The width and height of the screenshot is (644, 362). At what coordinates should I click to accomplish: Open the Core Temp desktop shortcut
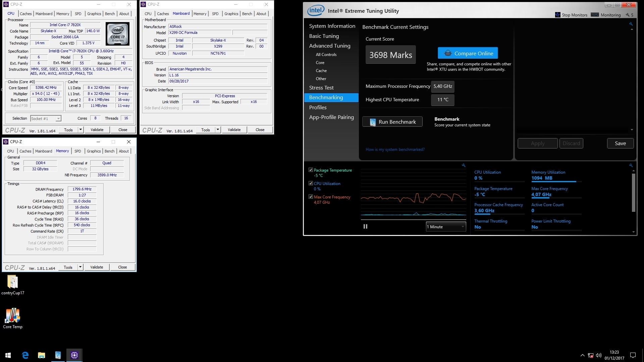coord(13,318)
